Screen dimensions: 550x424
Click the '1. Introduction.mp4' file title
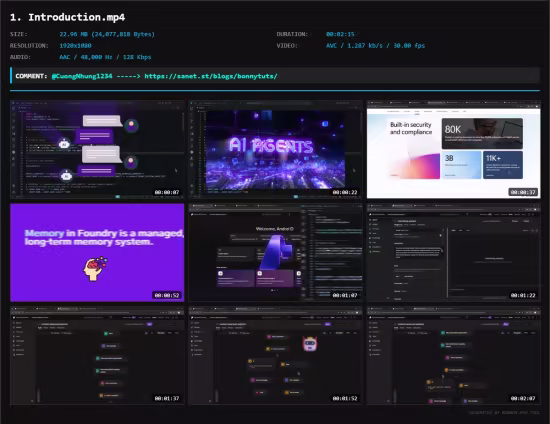point(67,17)
